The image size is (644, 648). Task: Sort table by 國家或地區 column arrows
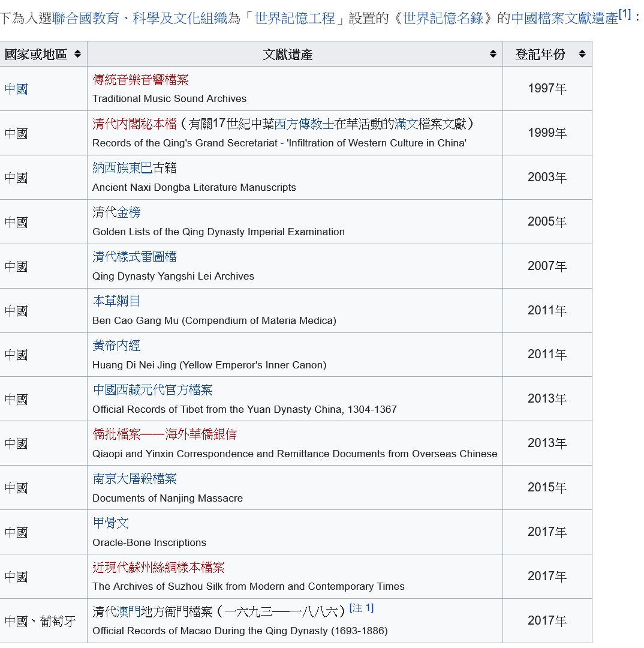click(77, 54)
